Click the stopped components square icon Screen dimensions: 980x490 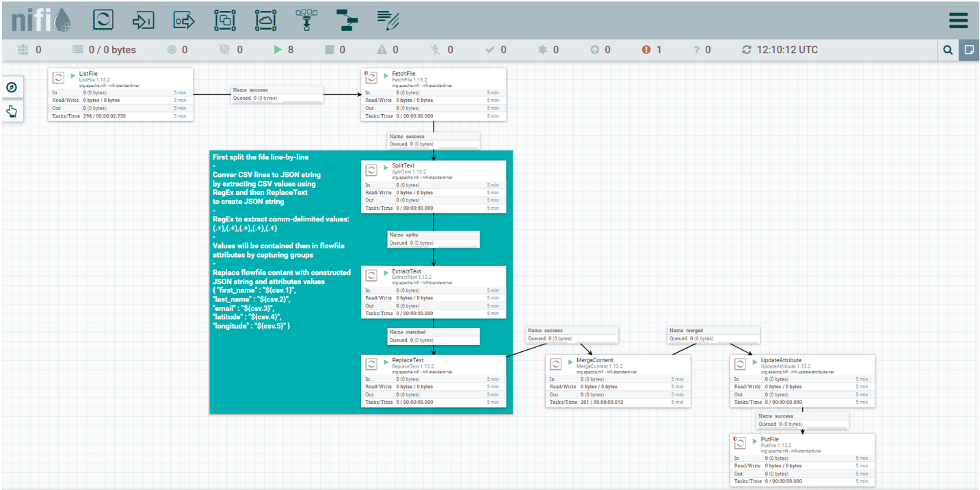click(329, 50)
